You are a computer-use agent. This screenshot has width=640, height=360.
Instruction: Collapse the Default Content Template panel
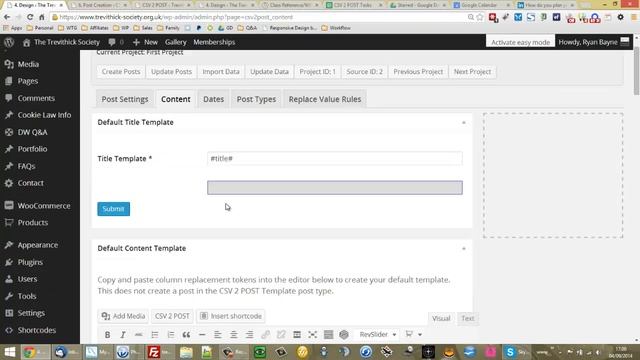point(464,249)
